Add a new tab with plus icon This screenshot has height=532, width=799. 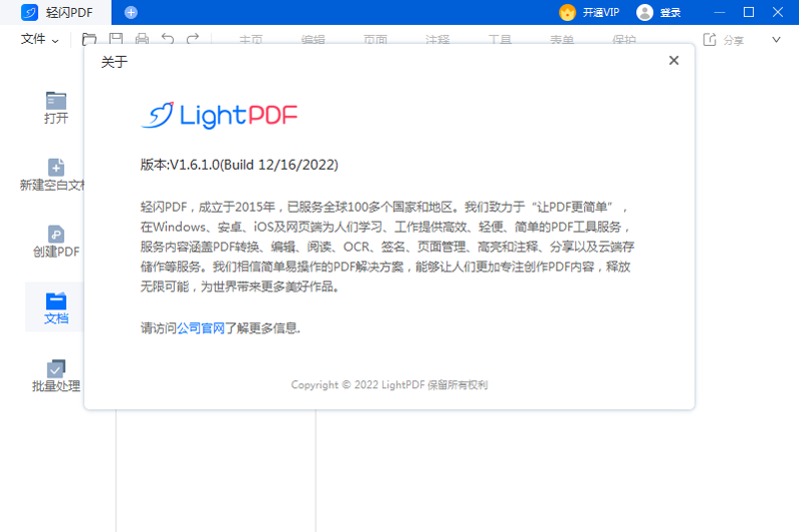(131, 12)
